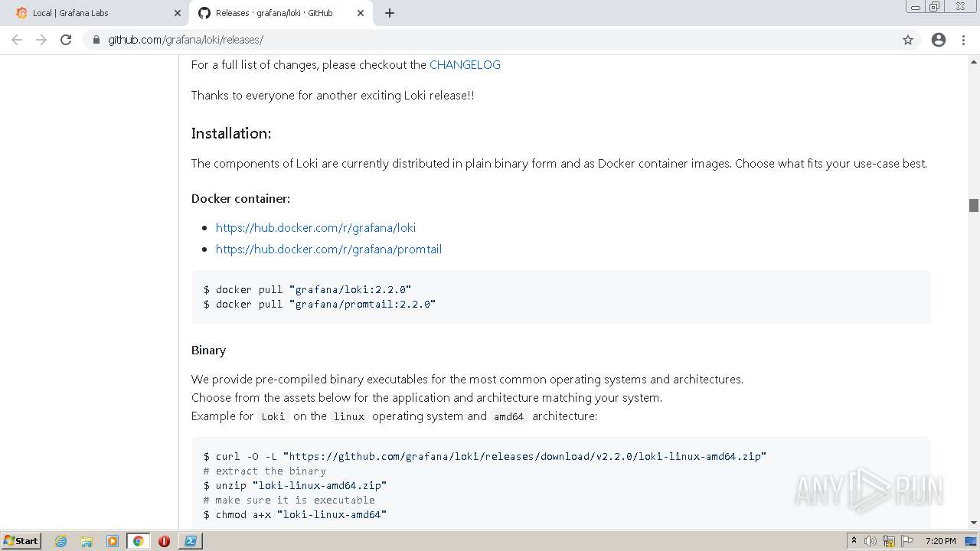This screenshot has width=980, height=551.
Task: Open Windows Media Player from taskbar
Action: (113, 541)
